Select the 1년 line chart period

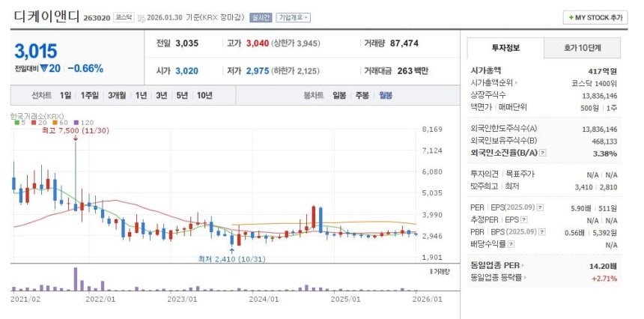pos(141,96)
